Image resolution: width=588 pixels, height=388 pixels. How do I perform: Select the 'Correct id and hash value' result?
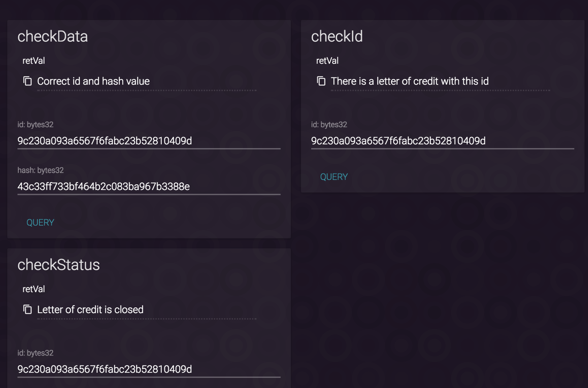coord(93,81)
